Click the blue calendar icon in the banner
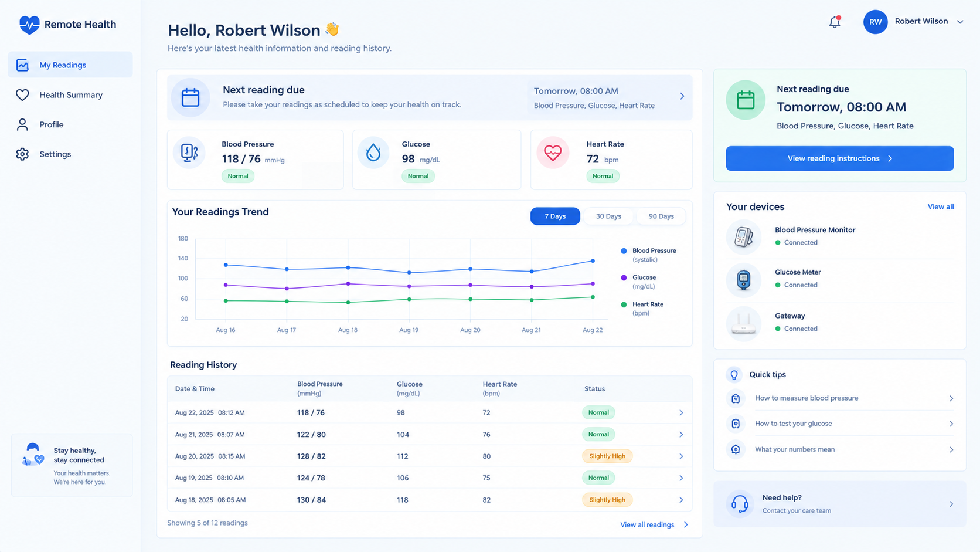 (x=190, y=97)
